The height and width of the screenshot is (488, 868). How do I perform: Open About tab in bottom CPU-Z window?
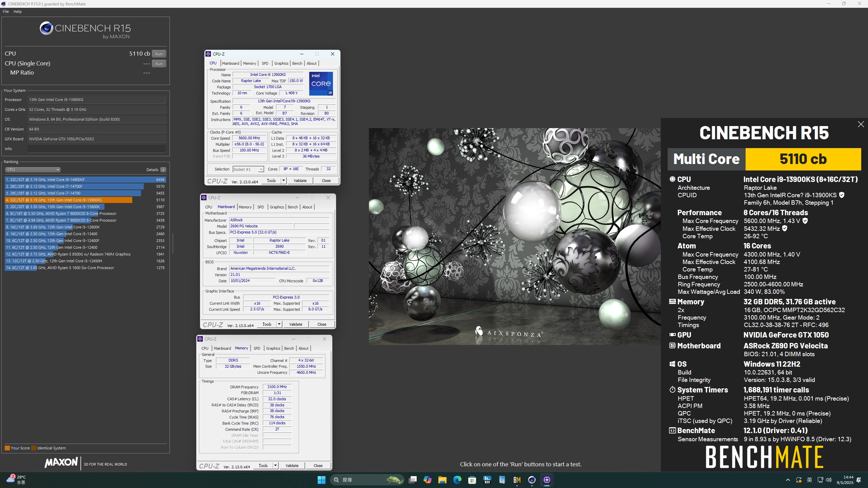303,348
